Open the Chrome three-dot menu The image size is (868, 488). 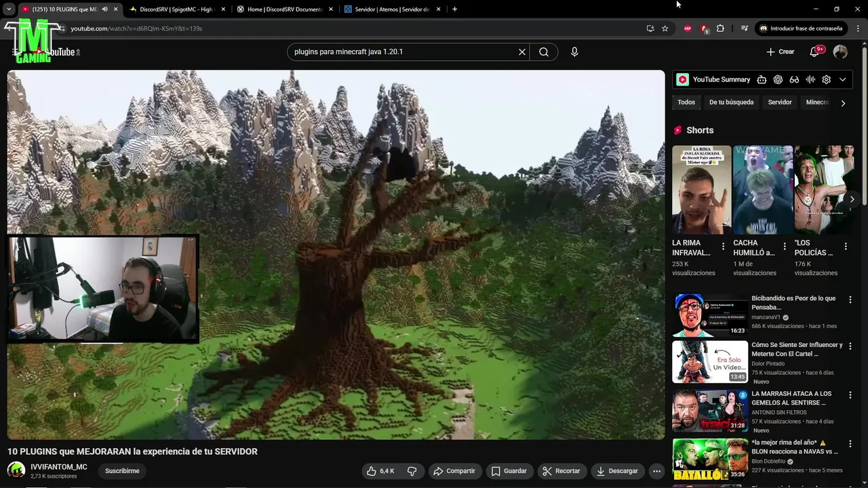coord(858,28)
